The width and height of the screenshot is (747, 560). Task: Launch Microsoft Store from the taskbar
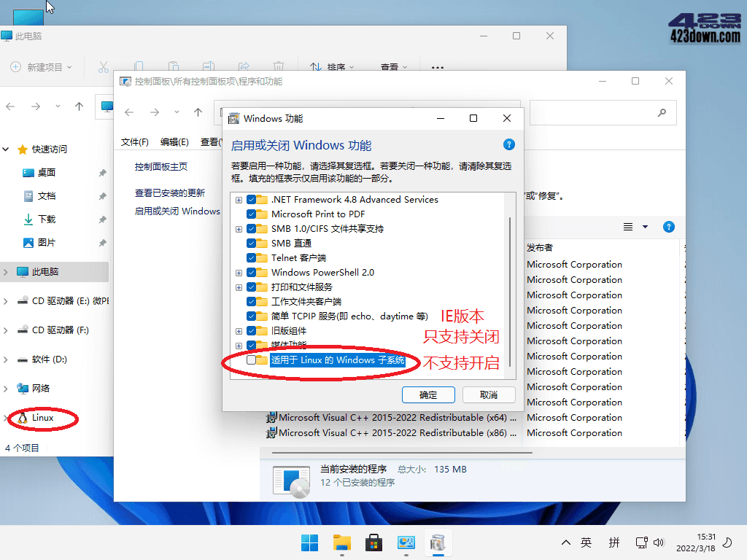374,542
